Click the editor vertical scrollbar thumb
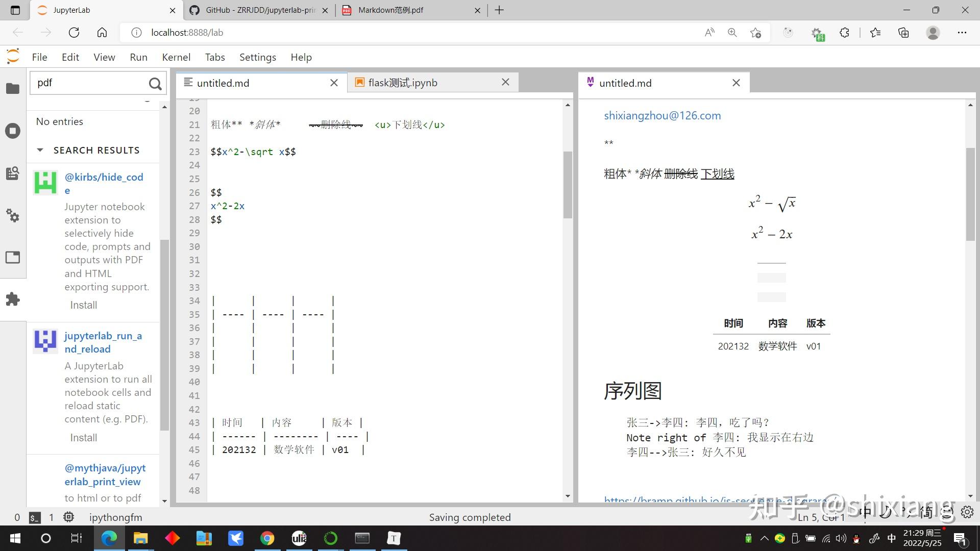The width and height of the screenshot is (980, 551). tap(568, 185)
